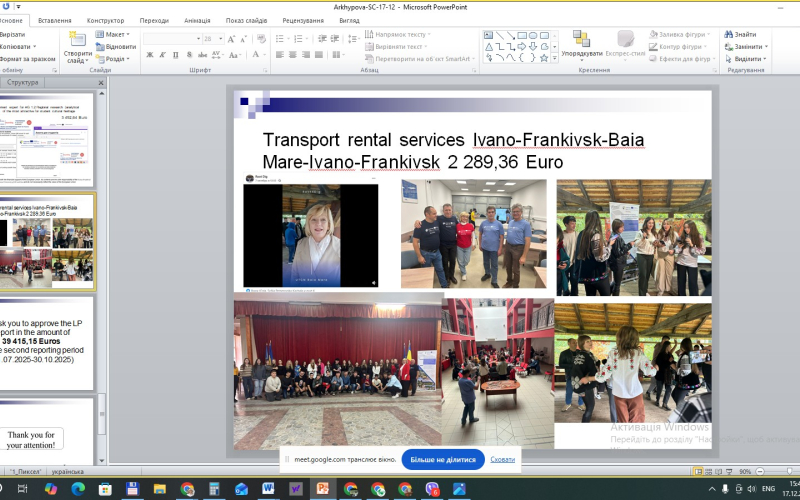Decrease list indent level

click(x=322, y=39)
